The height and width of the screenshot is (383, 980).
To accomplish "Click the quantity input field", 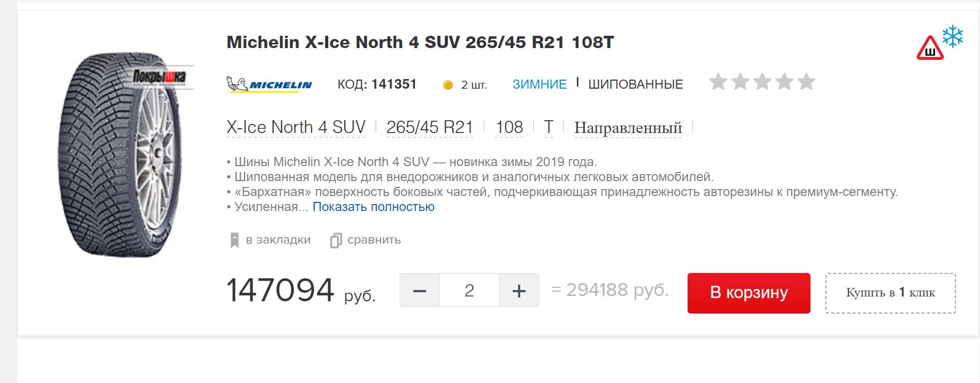I will [x=469, y=290].
